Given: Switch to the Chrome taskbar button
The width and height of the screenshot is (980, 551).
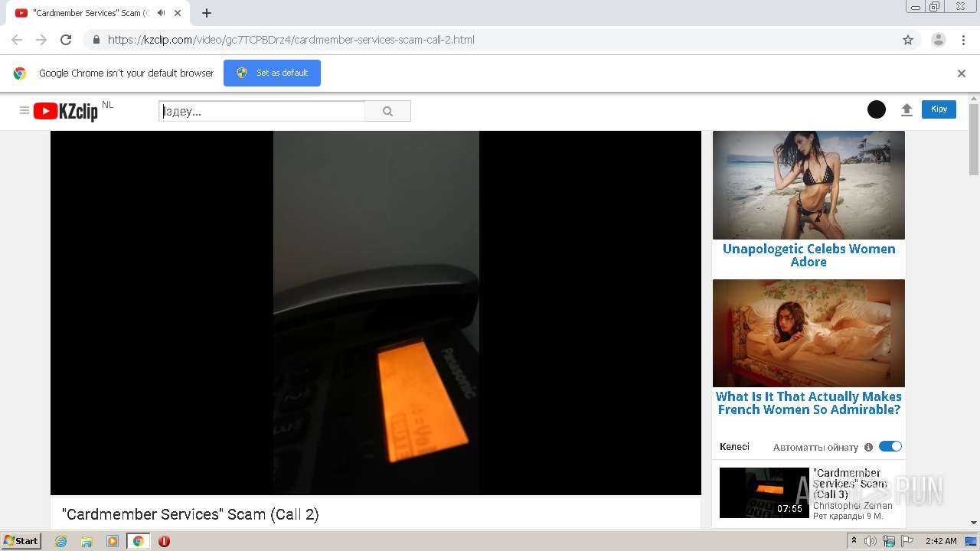Looking at the screenshot, I should coord(138,541).
